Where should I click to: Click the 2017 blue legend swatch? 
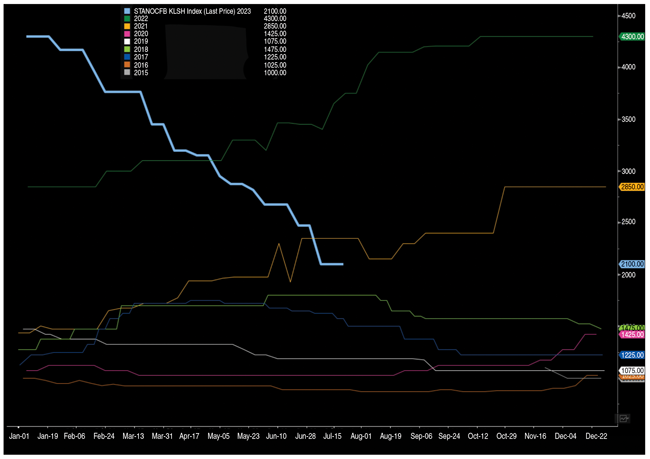[125, 57]
